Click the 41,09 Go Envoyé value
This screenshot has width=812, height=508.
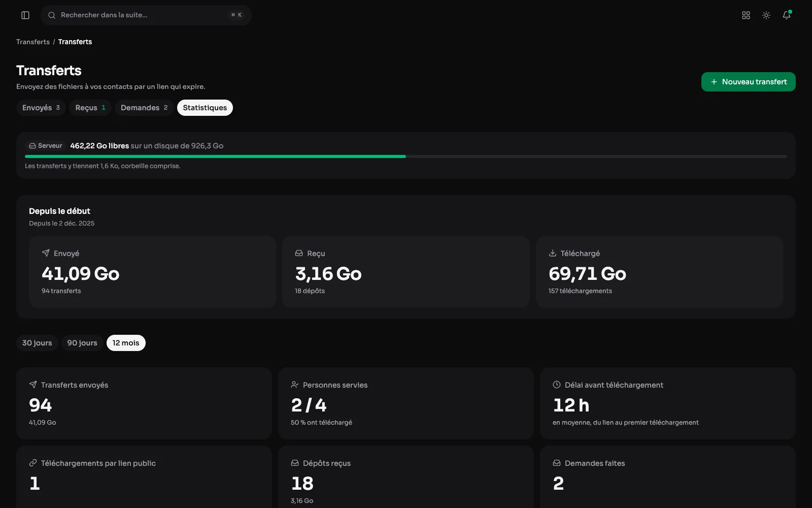(x=81, y=274)
